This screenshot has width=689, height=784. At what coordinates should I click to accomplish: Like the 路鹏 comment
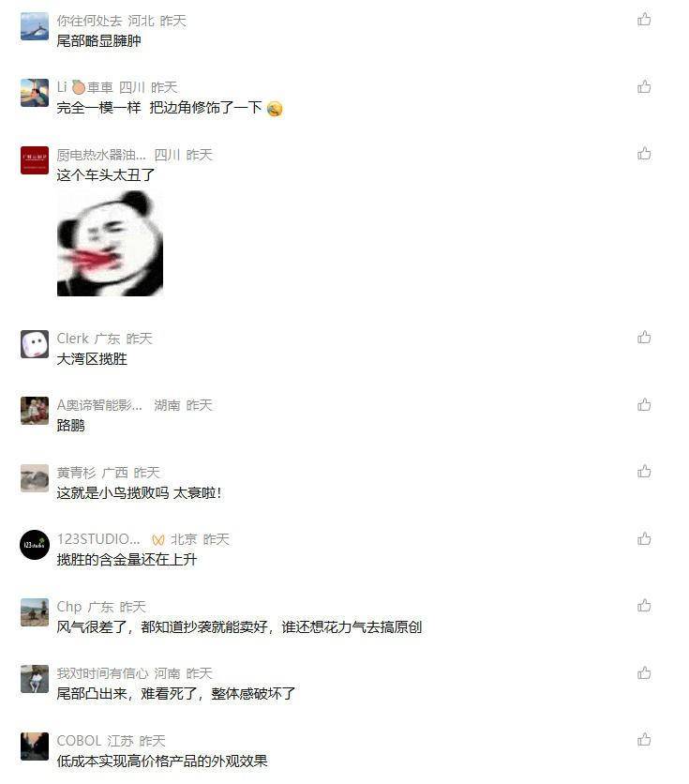coord(644,404)
